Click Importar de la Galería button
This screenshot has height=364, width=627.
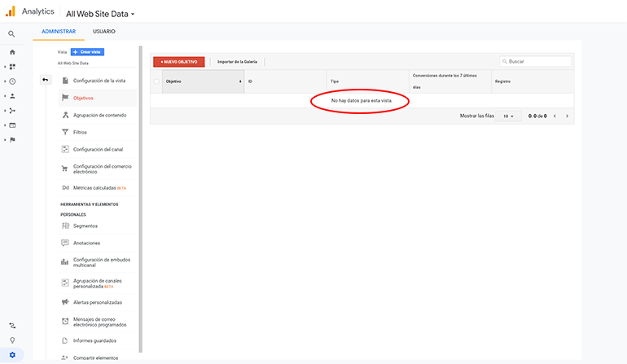coord(237,62)
